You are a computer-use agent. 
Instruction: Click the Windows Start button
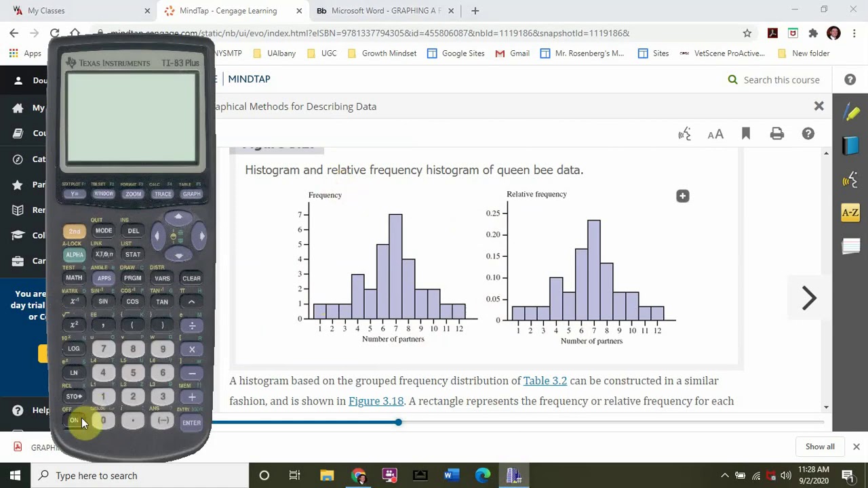15,476
